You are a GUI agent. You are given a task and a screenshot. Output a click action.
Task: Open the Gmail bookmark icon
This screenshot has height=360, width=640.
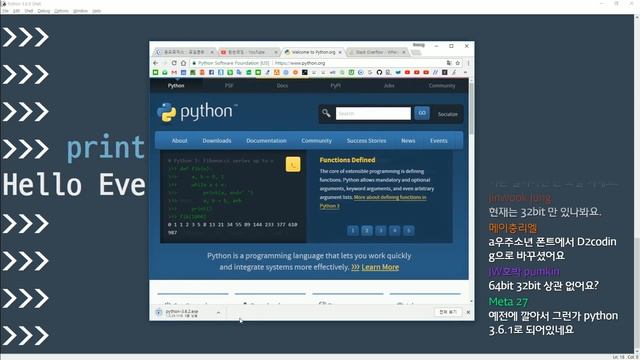point(174,72)
